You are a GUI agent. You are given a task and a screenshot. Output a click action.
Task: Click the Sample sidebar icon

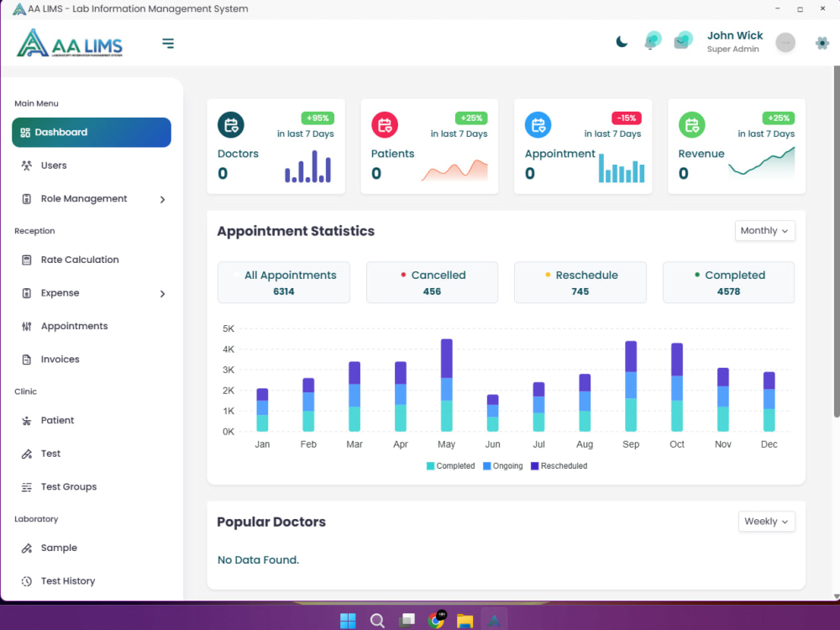26,548
